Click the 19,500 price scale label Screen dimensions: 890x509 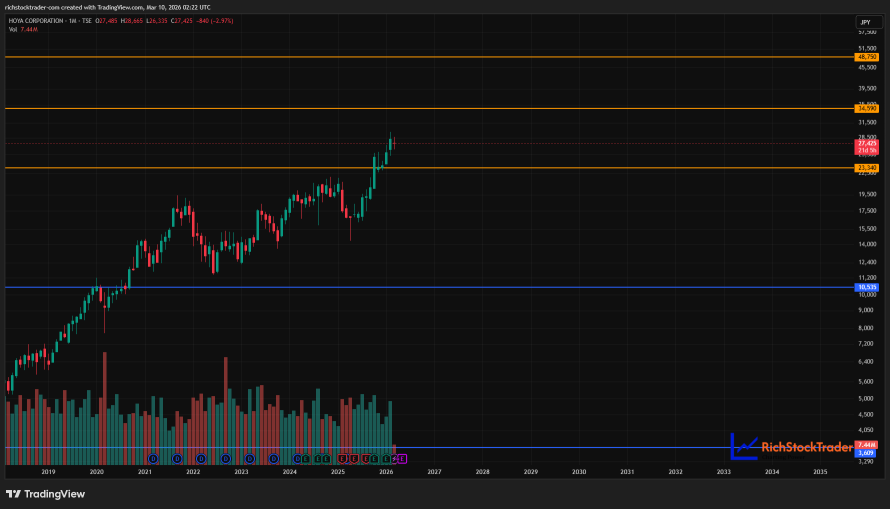pos(867,194)
